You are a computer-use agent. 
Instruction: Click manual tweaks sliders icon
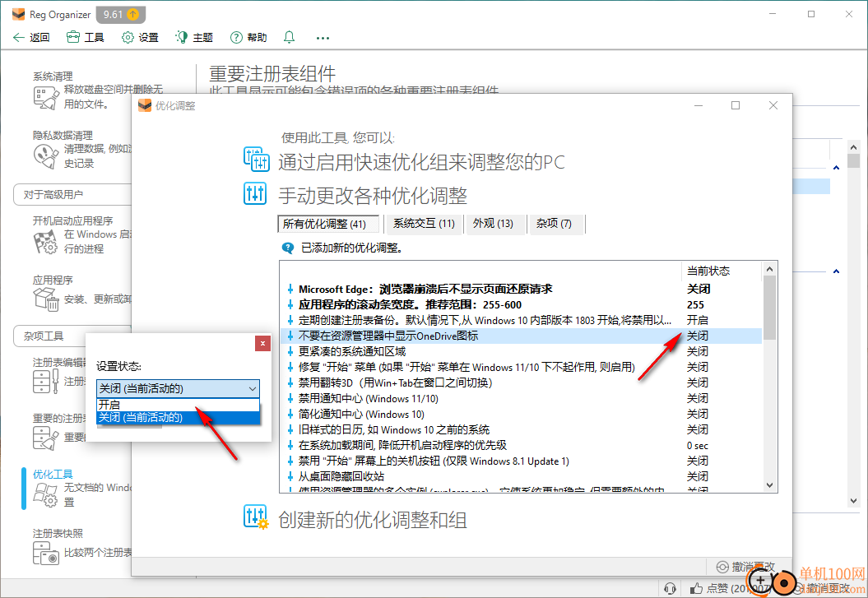pos(255,193)
